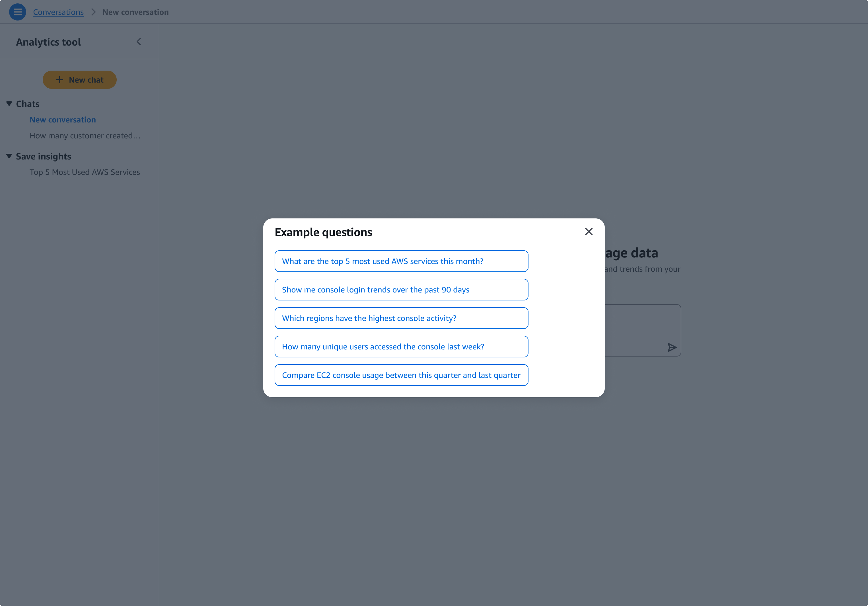
Task: Select 'What are the top 5 most used AWS services' question
Action: (x=401, y=261)
